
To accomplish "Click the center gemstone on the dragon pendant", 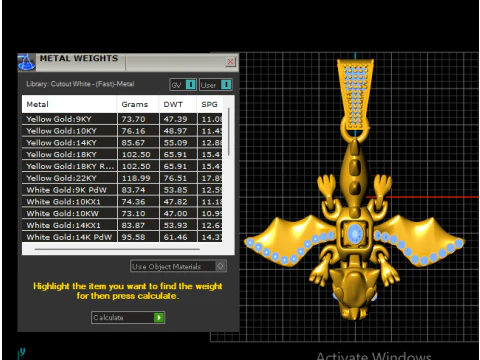I will pyautogui.click(x=354, y=233).
